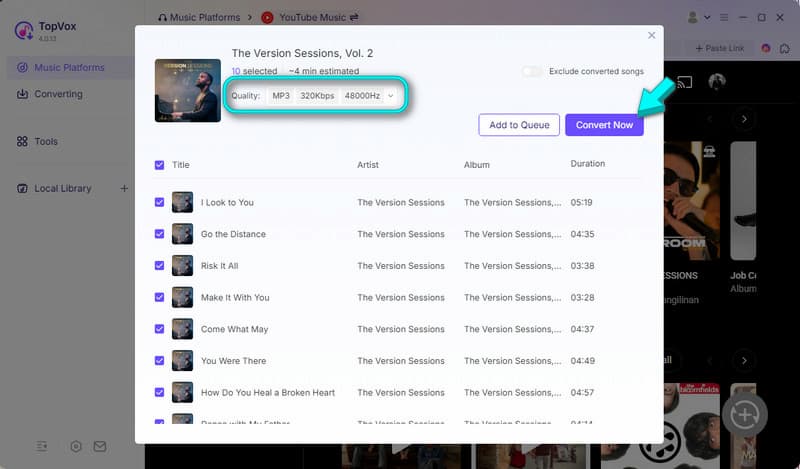Click the mail feedback icon at sidebar bottom
Viewport: 800px width, 469px height.
tap(100, 447)
